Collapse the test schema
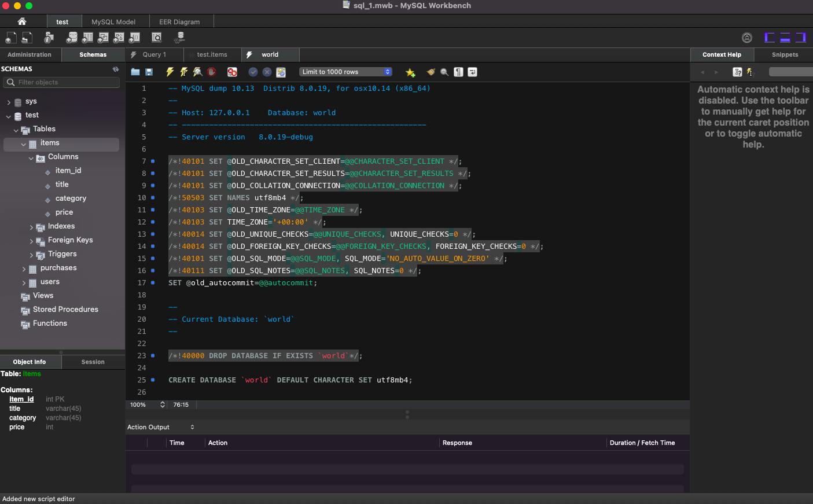Screen dimensions: 813x504 click(9, 116)
